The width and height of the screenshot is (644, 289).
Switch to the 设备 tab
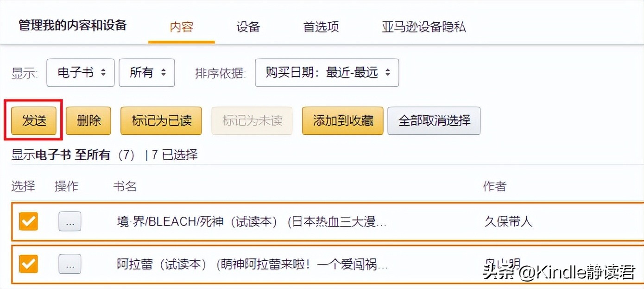[x=248, y=27]
